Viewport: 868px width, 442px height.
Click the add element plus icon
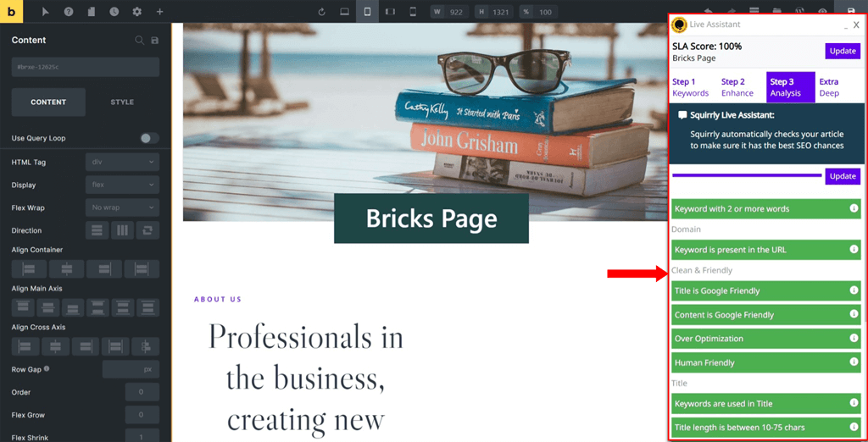[x=159, y=12]
